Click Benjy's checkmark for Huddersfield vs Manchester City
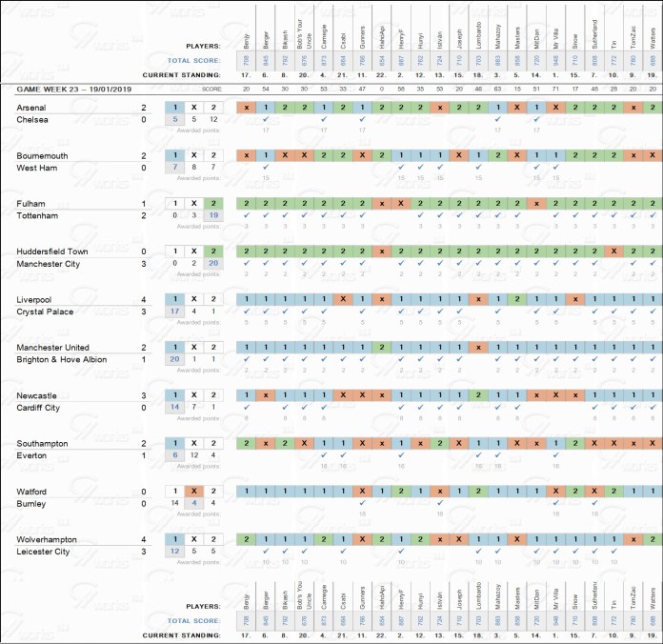 point(246,263)
